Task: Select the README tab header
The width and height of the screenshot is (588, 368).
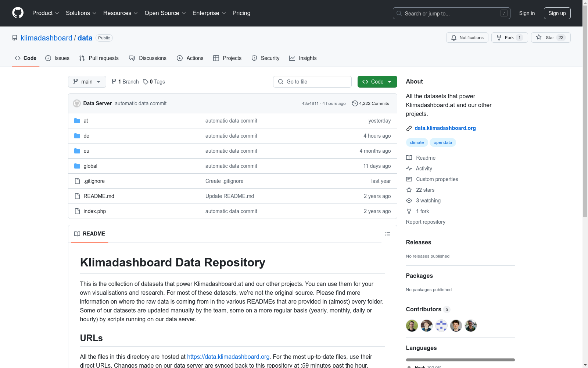Action: [x=90, y=234]
